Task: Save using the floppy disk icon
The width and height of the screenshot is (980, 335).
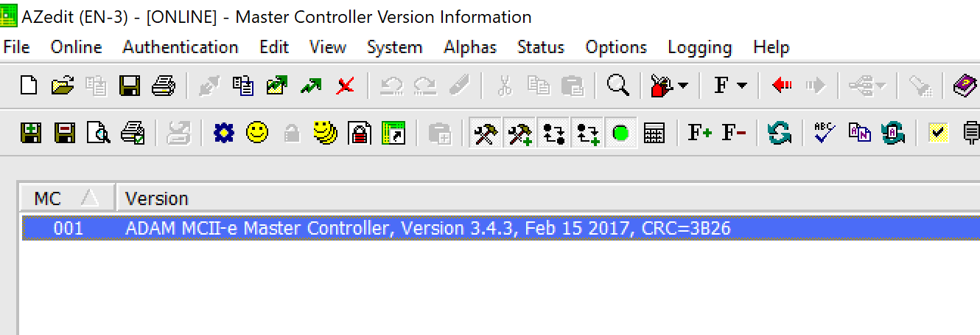Action: tap(130, 86)
